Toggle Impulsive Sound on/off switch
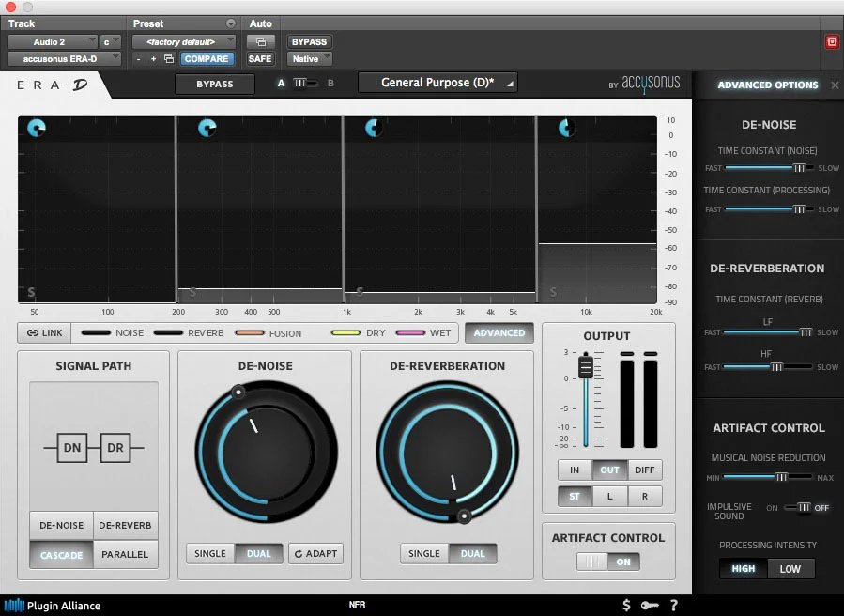 pyautogui.click(x=799, y=507)
